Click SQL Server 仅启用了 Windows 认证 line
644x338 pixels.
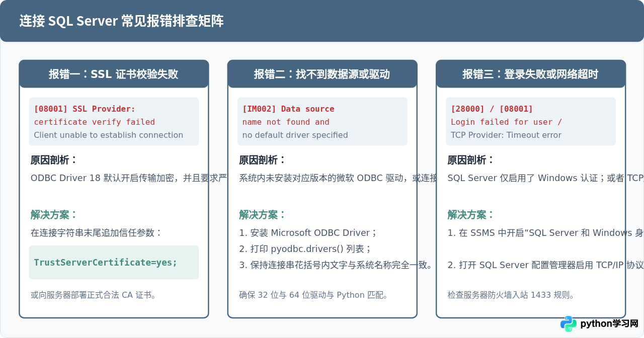pyautogui.click(x=545, y=178)
